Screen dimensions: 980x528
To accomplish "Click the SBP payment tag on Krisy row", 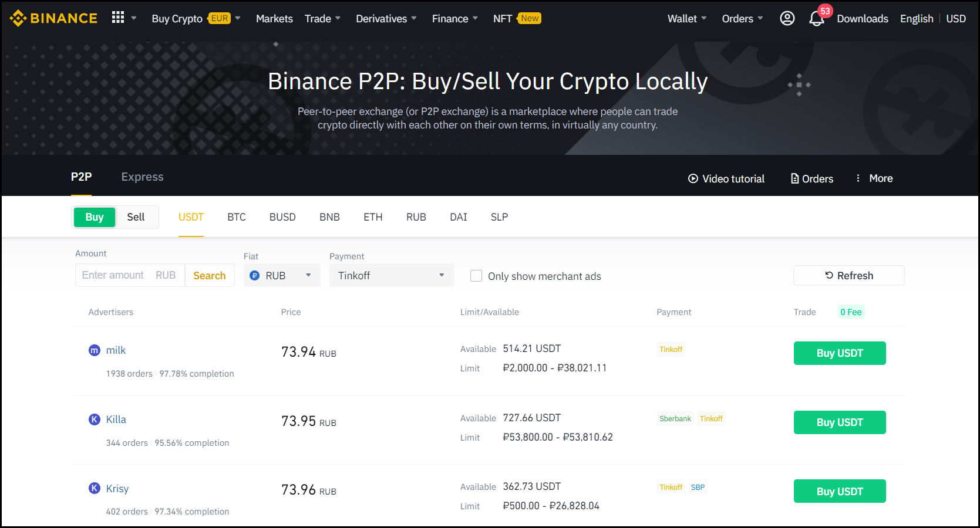I will tap(698, 487).
